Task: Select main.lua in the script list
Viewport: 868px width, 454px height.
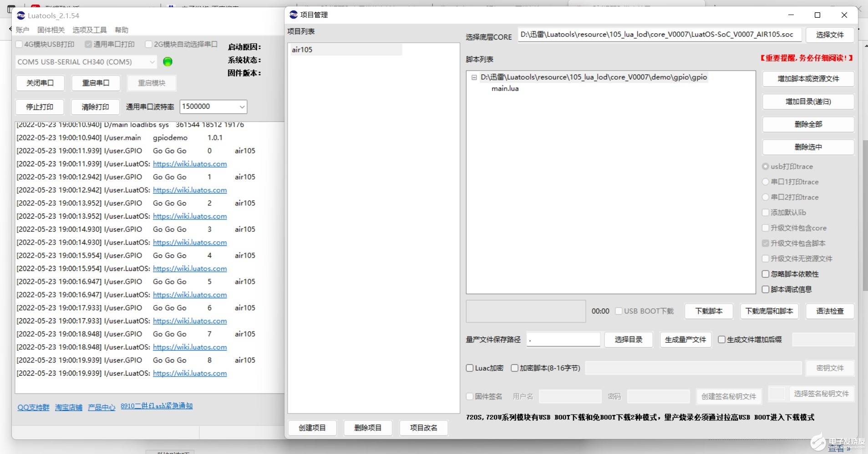Action: [505, 89]
